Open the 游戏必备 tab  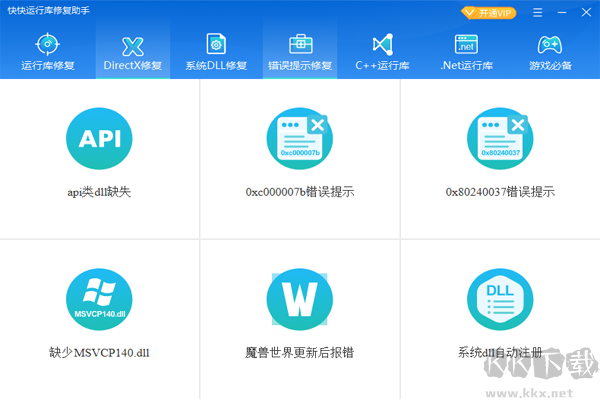[x=550, y=51]
